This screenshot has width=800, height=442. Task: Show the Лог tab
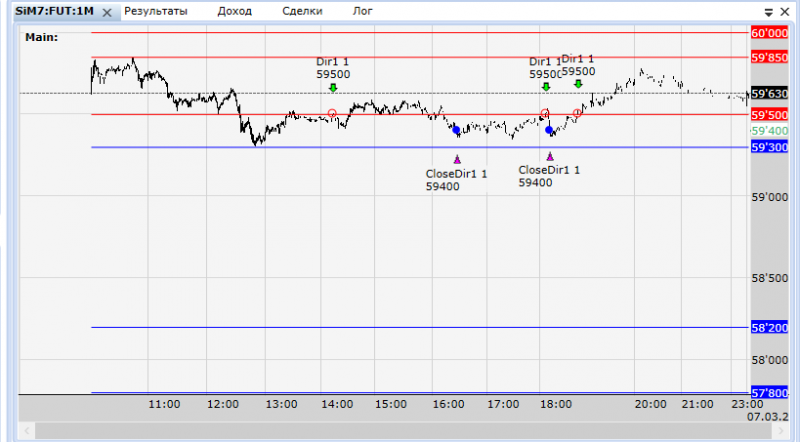click(x=362, y=11)
